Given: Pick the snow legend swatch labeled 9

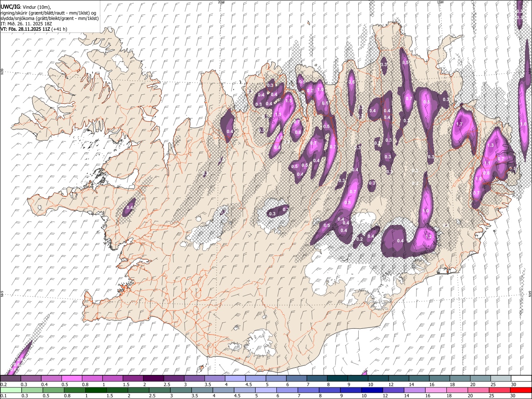Looking at the screenshot, I should pos(357,379).
